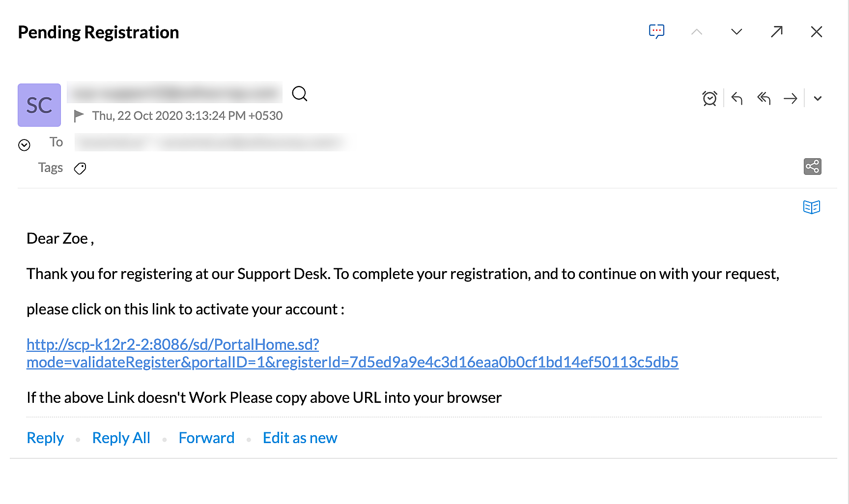
Task: Go to previous email with up chevron
Action: pyautogui.click(x=696, y=32)
